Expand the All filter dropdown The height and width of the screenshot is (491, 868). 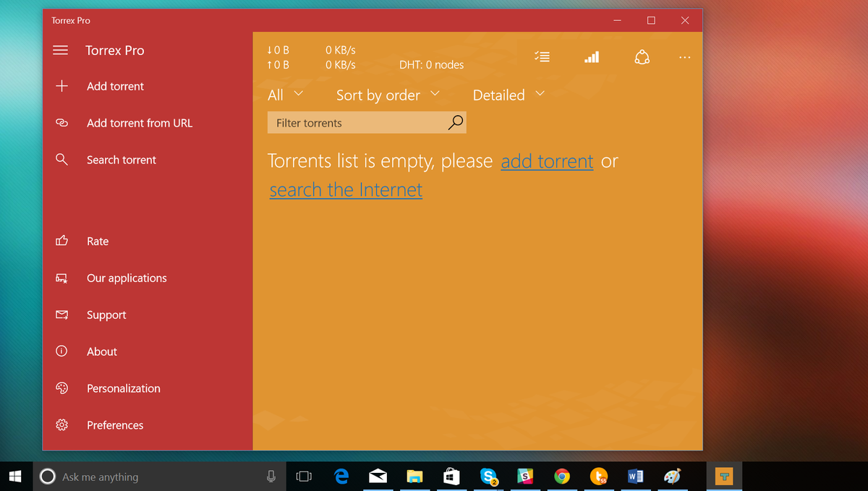[286, 95]
